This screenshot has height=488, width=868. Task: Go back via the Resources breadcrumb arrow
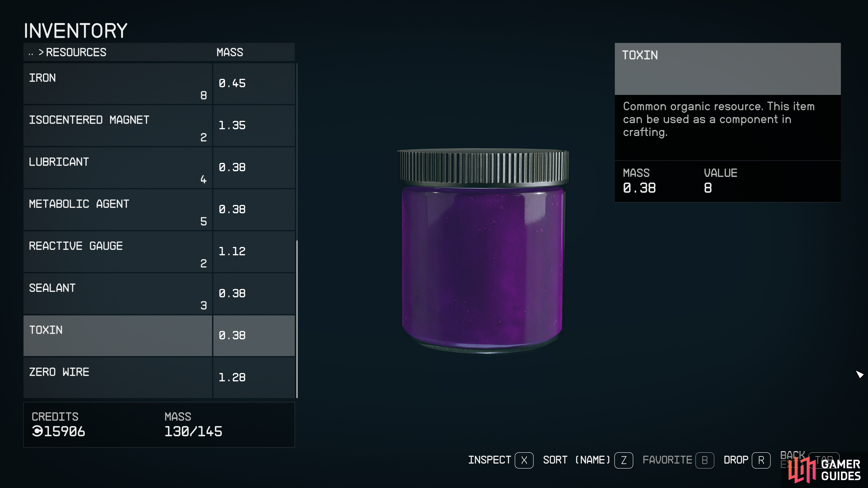click(41, 52)
